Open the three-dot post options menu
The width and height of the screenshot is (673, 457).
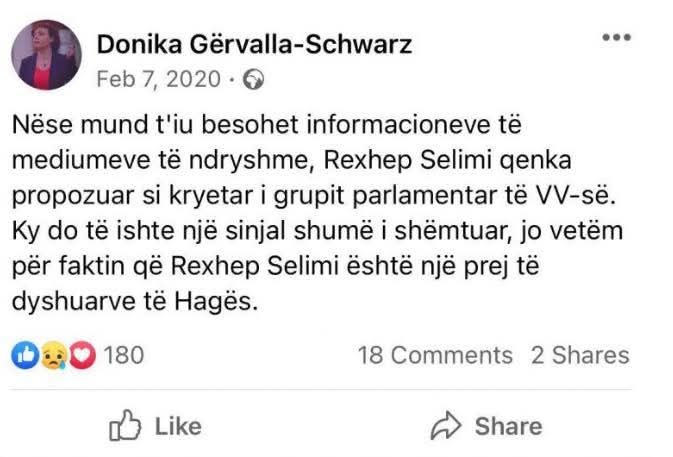click(x=618, y=38)
